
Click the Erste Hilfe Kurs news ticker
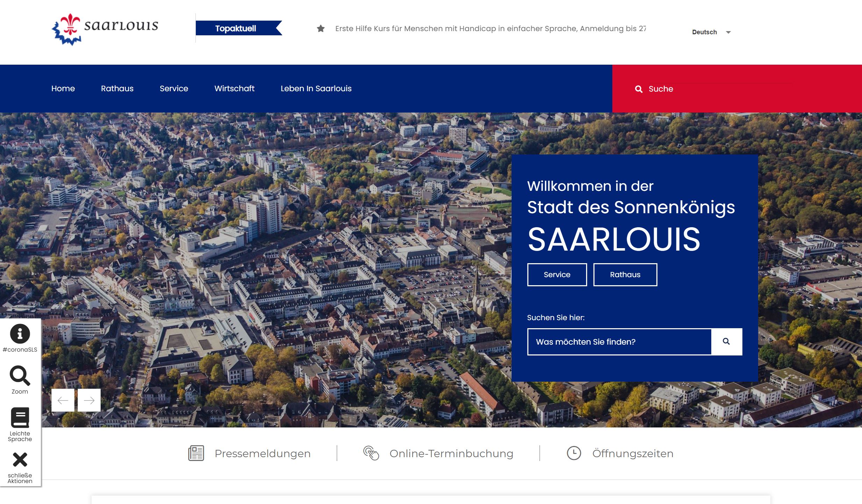pyautogui.click(x=490, y=29)
